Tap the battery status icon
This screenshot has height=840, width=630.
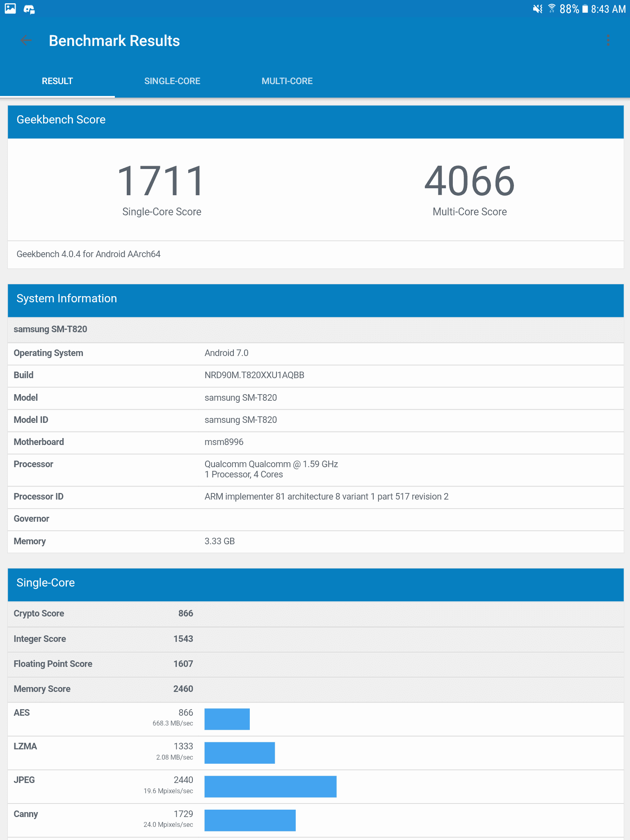[x=585, y=9]
